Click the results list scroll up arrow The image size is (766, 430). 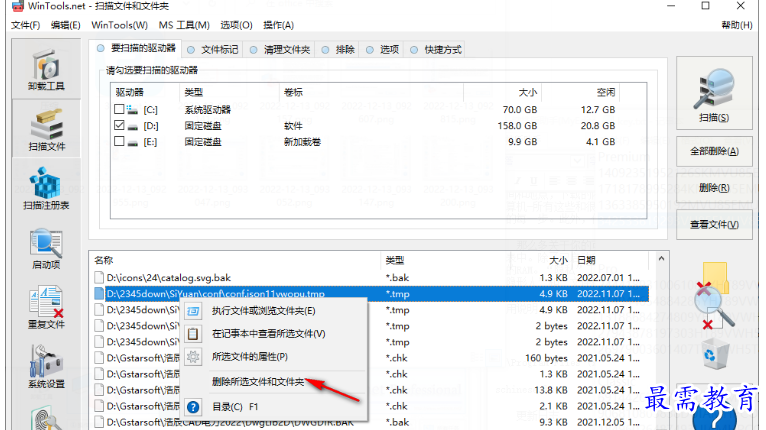click(661, 258)
